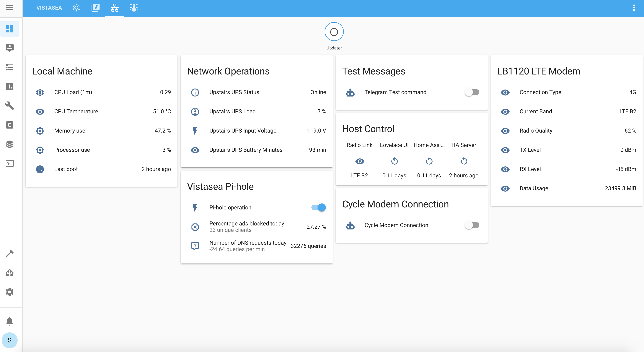
Task: Disable the Pi-hole operation switch
Action: [x=318, y=207]
